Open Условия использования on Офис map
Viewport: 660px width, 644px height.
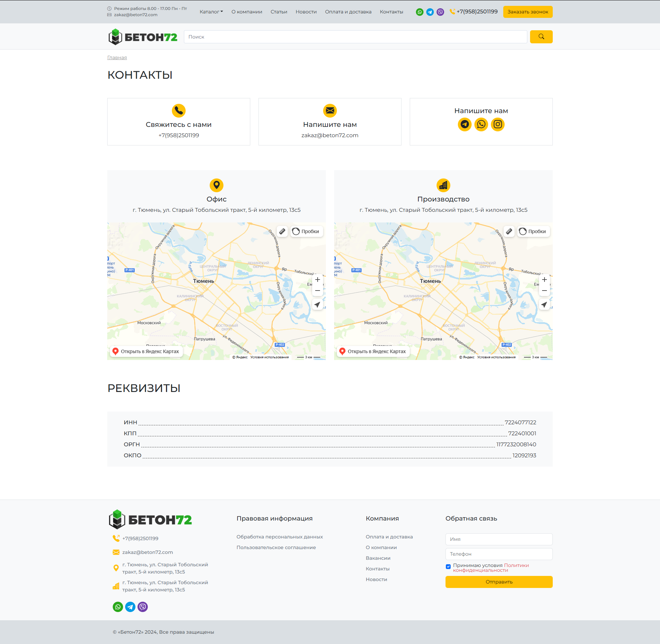pos(269,357)
